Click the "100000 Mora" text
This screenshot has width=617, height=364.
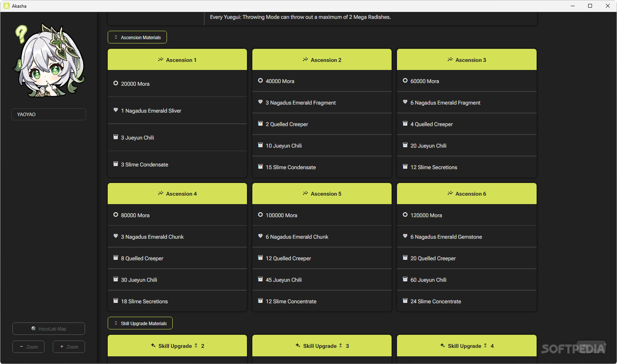pyautogui.click(x=282, y=215)
